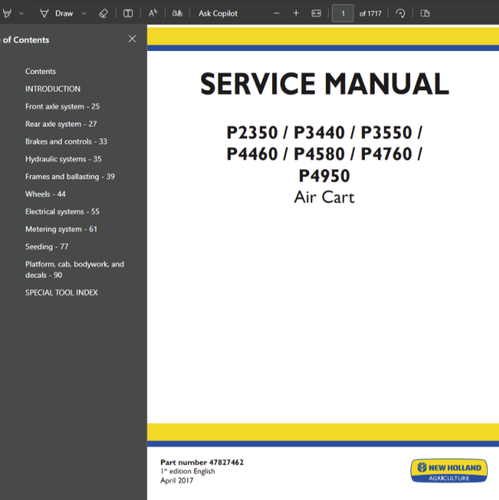Click the SERVICE MANUAL title text
Viewport: 499px width, 500px height.
[324, 84]
